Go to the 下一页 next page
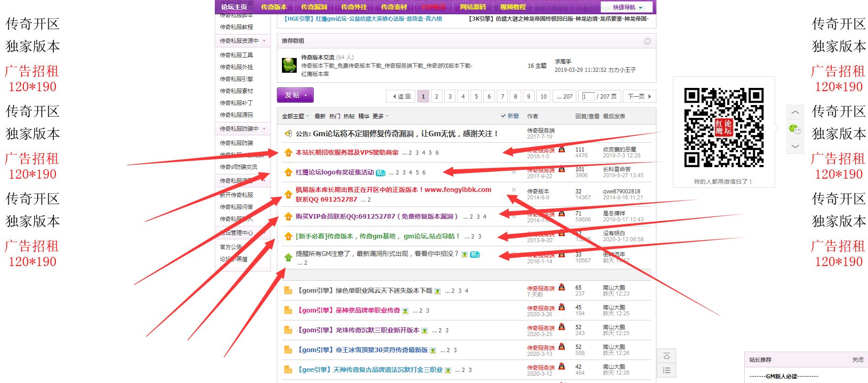This screenshot has height=383, width=868. (639, 96)
